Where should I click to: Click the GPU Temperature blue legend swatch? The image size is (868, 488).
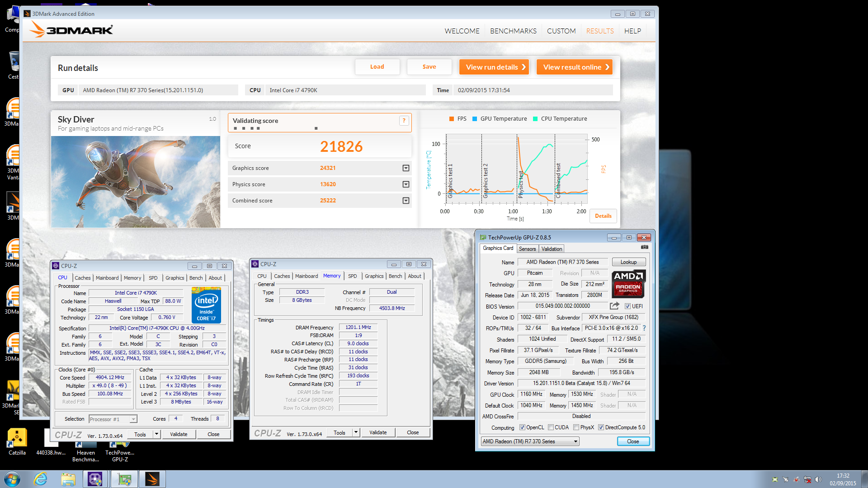475,119
